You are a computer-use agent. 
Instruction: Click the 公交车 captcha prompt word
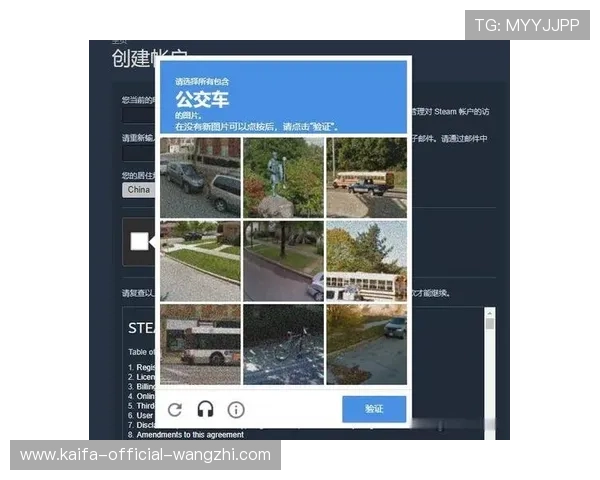click(x=202, y=100)
